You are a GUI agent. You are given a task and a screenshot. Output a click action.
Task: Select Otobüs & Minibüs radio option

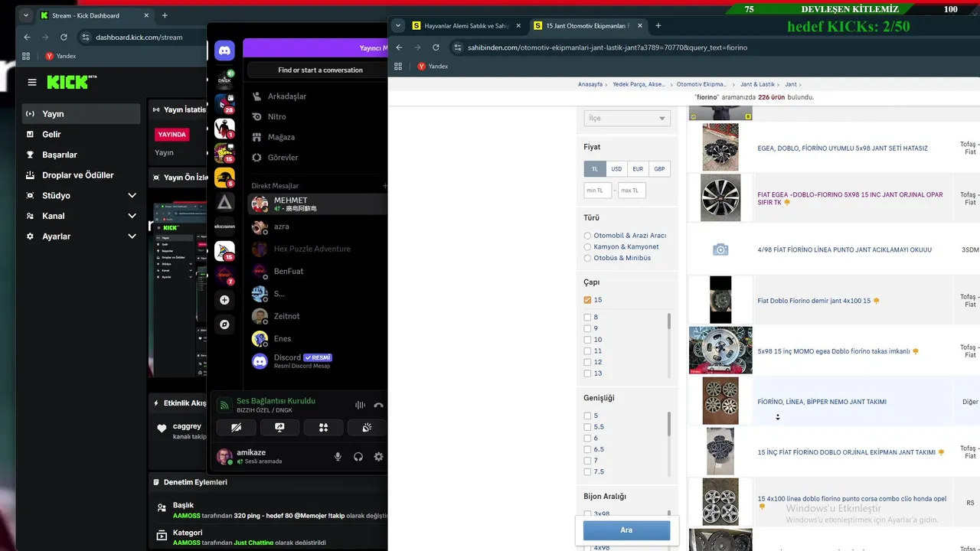coord(587,258)
